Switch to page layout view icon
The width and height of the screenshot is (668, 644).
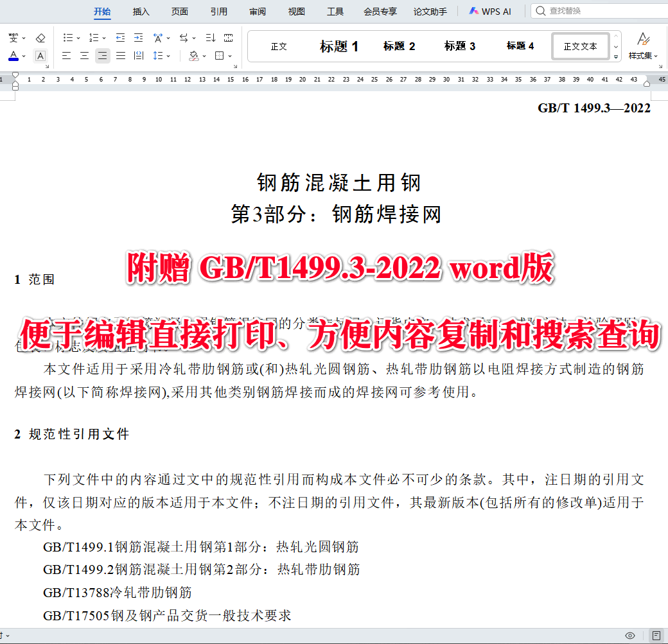tap(656, 636)
